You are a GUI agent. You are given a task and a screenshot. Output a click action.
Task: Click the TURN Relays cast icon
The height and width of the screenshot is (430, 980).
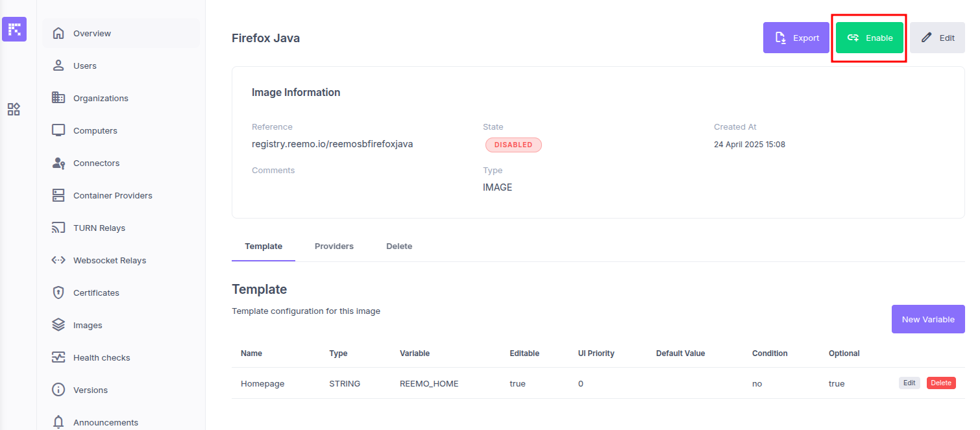point(58,228)
